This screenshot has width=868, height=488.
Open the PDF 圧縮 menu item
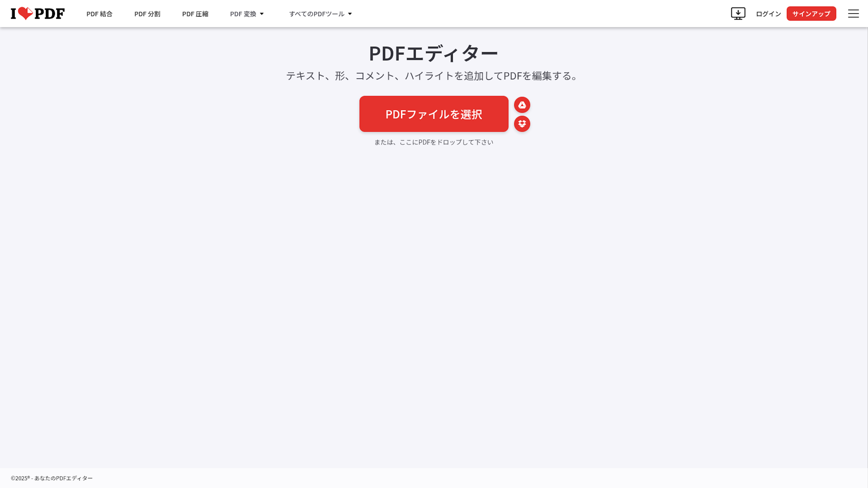coord(195,14)
